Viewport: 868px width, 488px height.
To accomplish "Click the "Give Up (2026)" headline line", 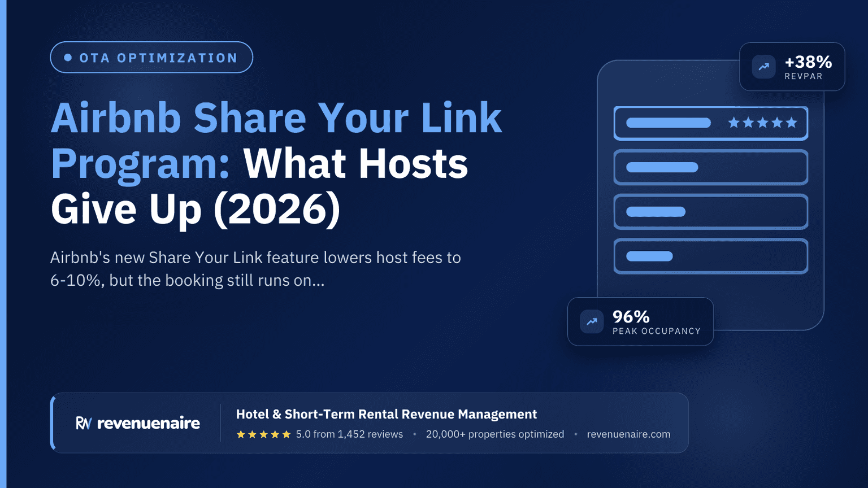I will (196, 209).
